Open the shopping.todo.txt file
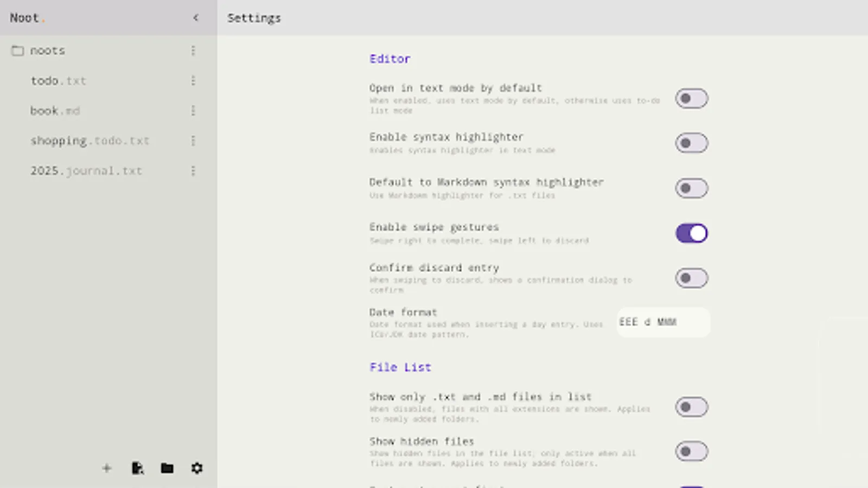 tap(90, 141)
